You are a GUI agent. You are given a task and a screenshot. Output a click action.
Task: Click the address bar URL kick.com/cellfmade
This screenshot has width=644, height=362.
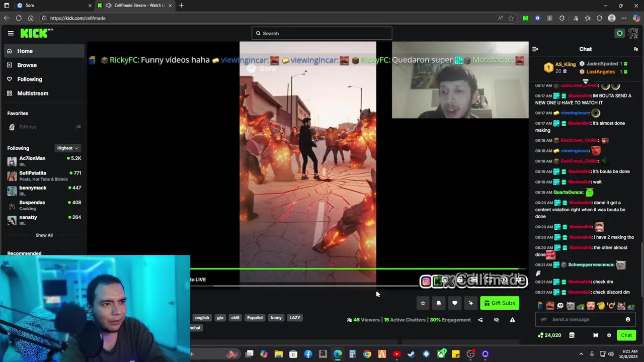coord(78,18)
